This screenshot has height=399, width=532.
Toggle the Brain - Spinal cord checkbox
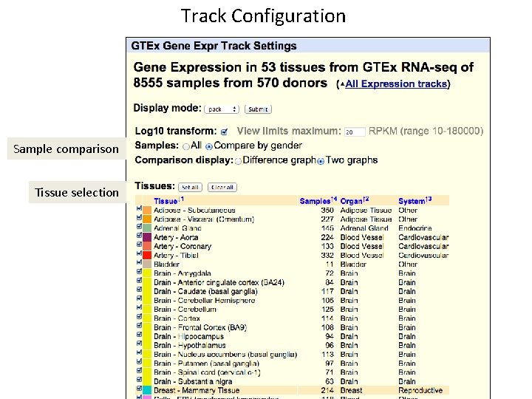point(139,370)
